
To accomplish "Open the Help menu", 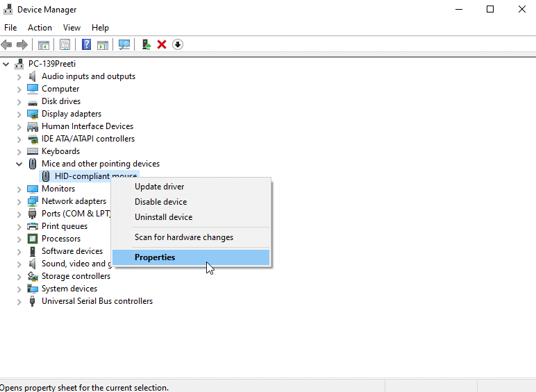I will (x=100, y=28).
